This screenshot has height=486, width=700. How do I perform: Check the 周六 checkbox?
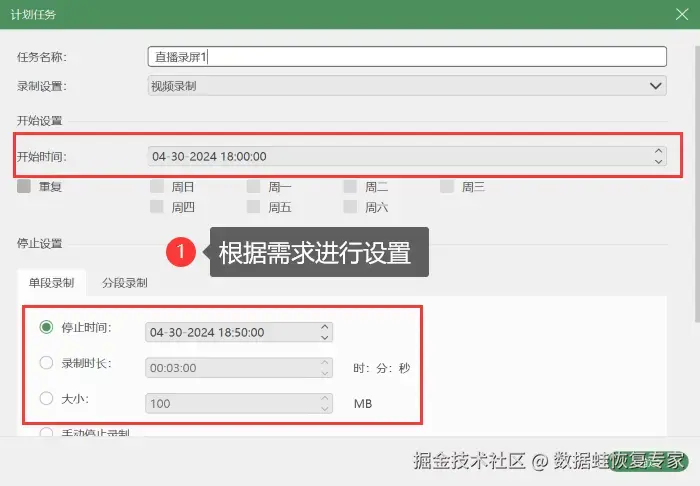coord(350,207)
